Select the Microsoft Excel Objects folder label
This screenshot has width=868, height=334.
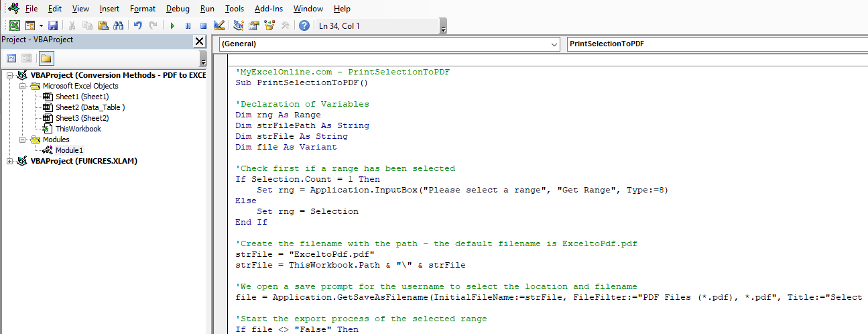tap(80, 86)
